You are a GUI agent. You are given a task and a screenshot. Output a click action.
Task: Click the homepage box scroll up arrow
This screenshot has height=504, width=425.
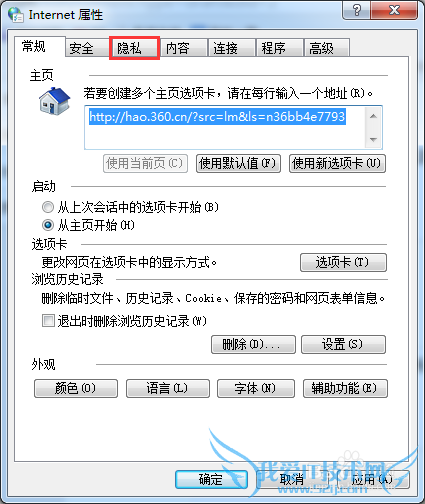(373, 116)
